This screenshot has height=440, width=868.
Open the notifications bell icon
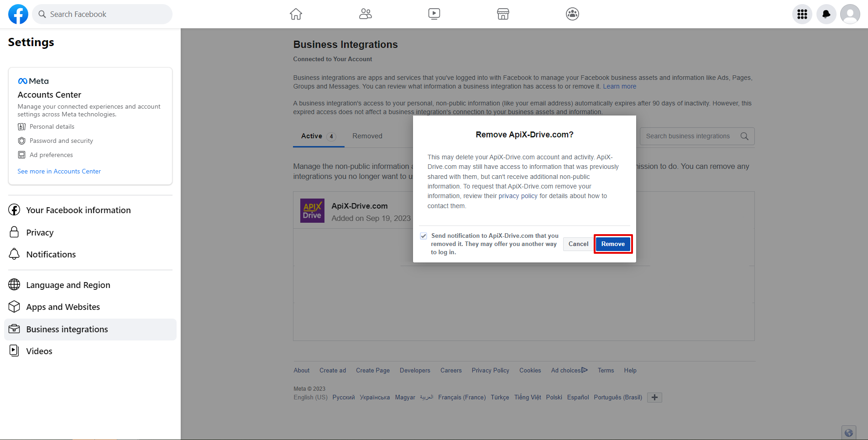pos(826,14)
